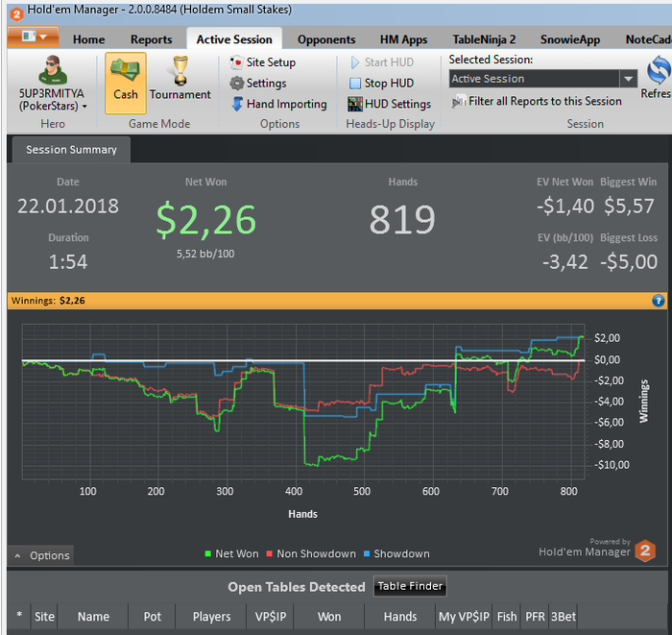Click the 3Bet column header
The height and width of the screenshot is (635, 672).
point(564,617)
